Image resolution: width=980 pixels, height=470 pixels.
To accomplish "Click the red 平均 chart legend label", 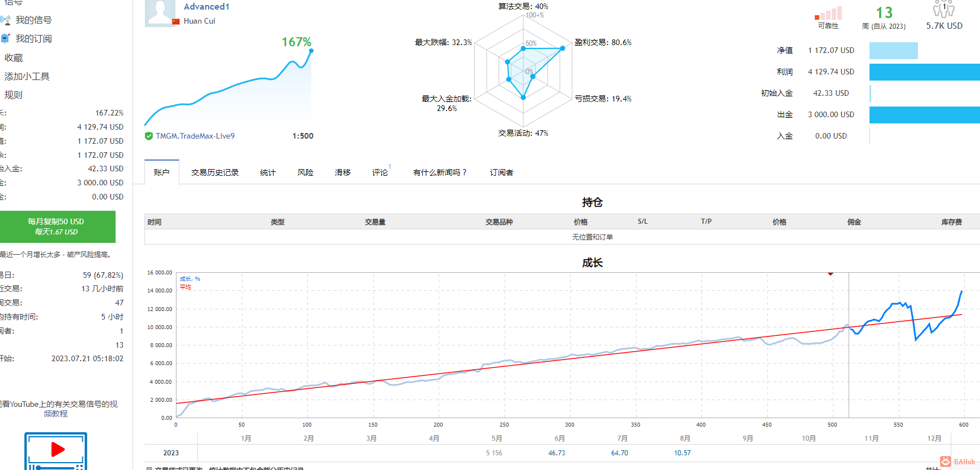I will pos(186,287).
